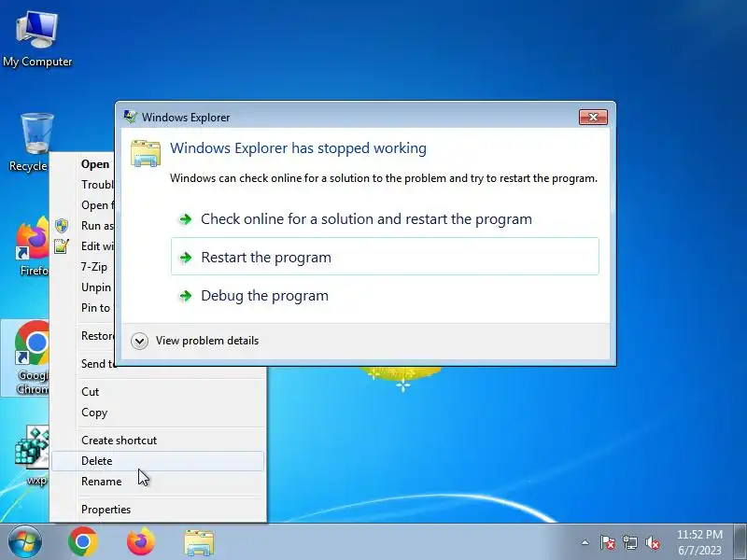Choose Unpin entry in context menu
The height and width of the screenshot is (560, 747).
(83, 287)
